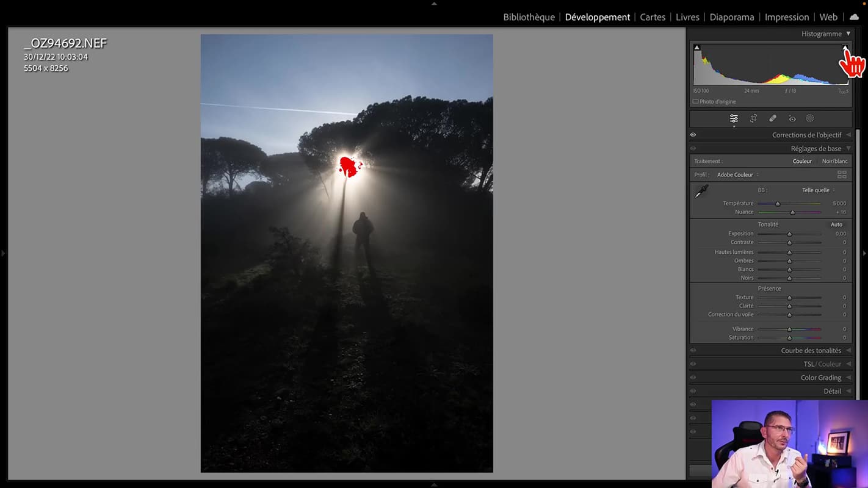Click the Clarté slider handle

point(789,306)
